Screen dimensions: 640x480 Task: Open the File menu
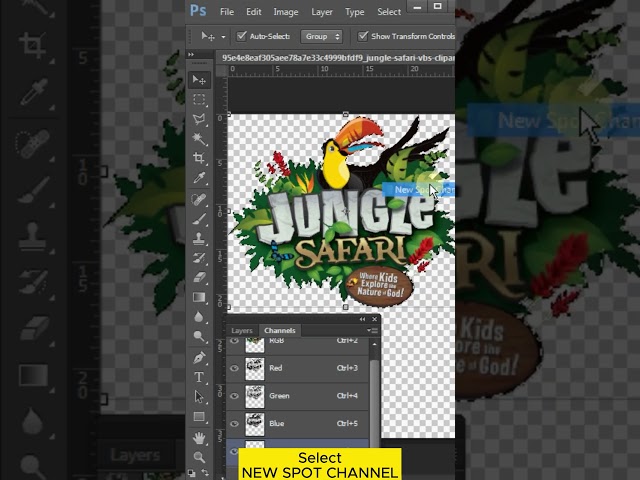[x=227, y=12]
